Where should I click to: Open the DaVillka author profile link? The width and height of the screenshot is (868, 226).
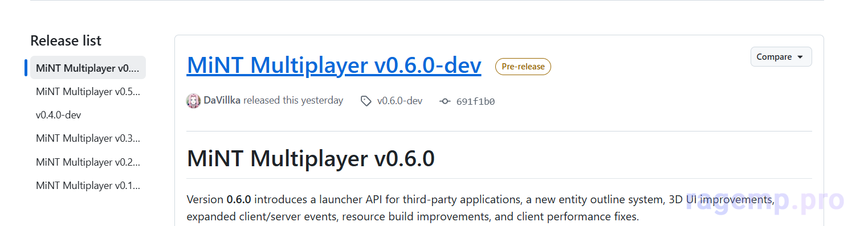(222, 101)
